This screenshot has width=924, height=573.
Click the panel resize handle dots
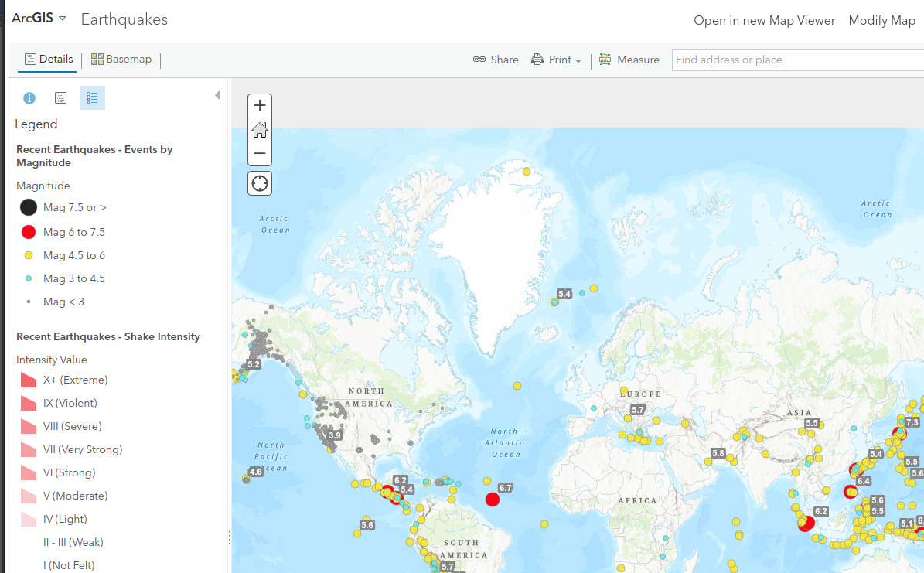coord(229,537)
